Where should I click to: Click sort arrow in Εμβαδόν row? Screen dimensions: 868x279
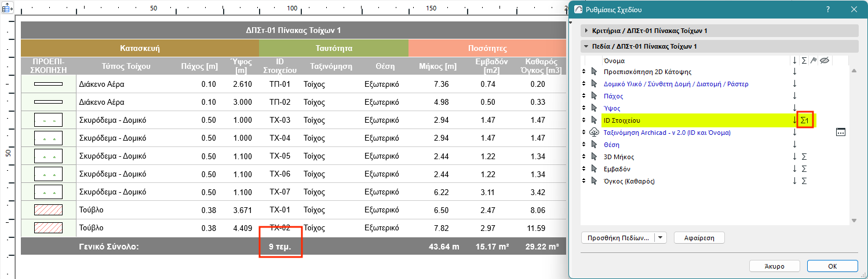pyautogui.click(x=794, y=169)
